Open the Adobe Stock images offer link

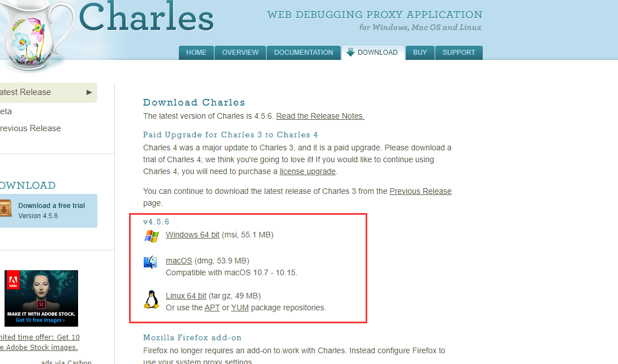tap(40, 343)
